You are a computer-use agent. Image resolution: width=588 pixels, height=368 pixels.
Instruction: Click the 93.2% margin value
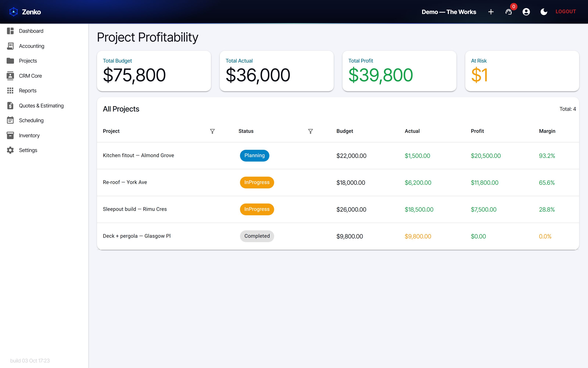[547, 156]
